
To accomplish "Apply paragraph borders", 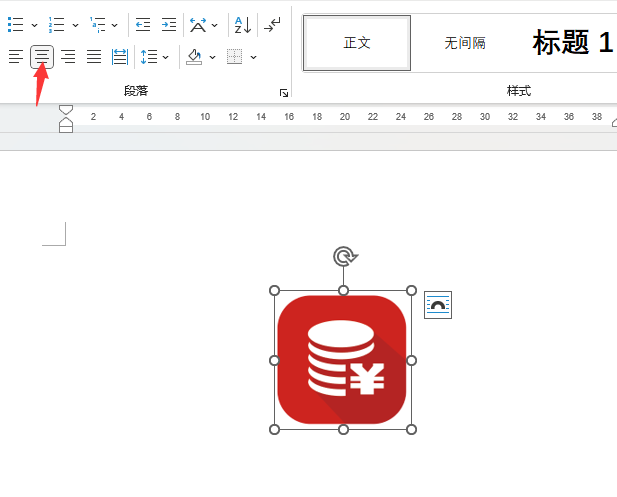I will point(235,57).
